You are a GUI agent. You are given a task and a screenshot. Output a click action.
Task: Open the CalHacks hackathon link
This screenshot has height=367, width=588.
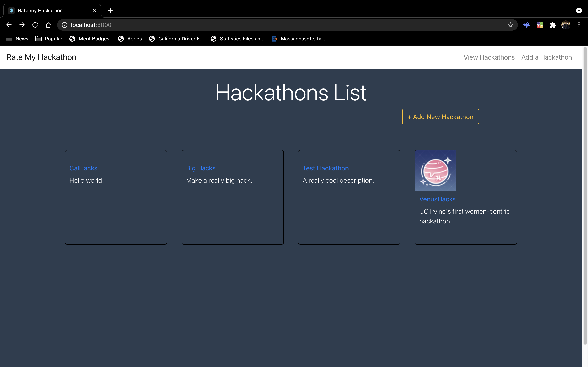[x=83, y=168]
